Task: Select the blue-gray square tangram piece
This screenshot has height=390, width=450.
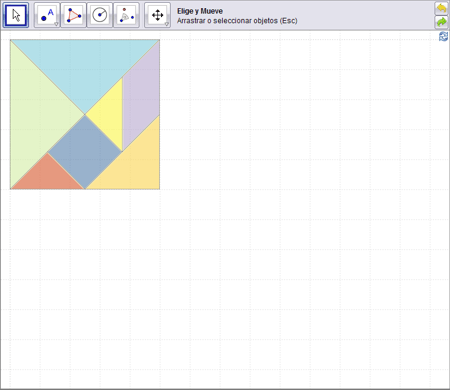Action: click(x=85, y=152)
